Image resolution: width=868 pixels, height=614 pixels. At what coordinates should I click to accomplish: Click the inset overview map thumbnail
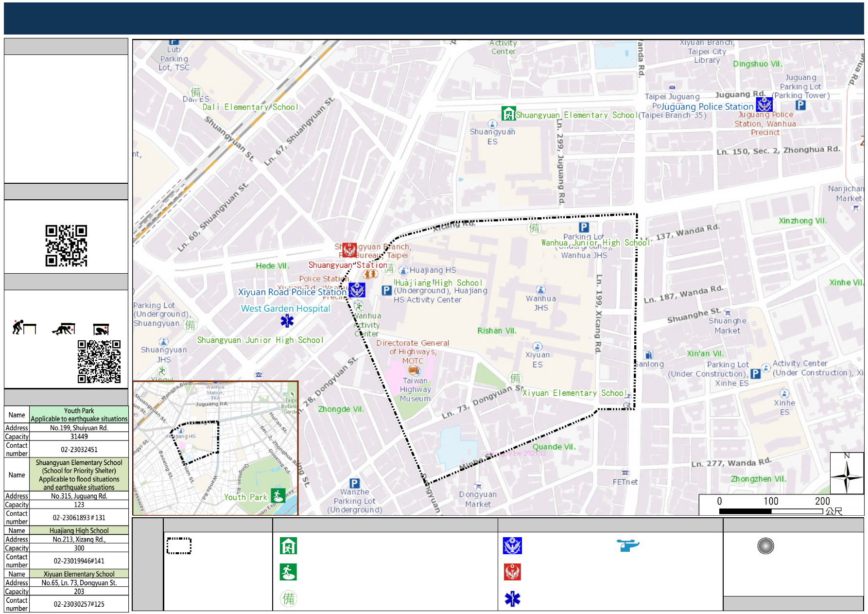coord(215,448)
